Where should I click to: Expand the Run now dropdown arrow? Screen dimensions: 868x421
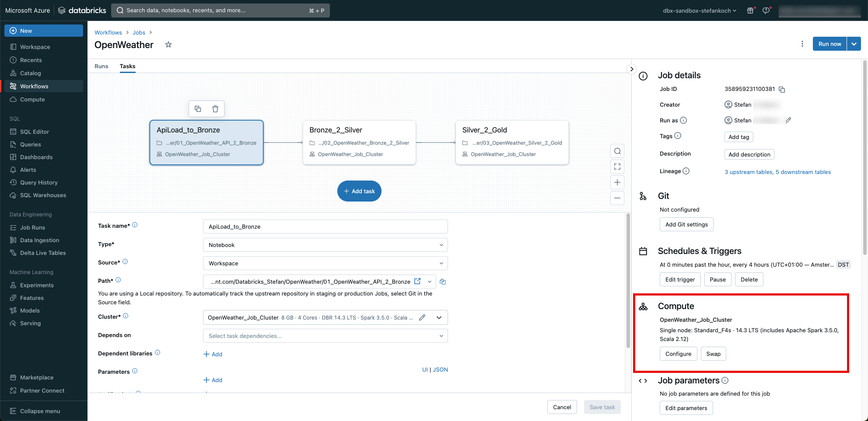pos(854,44)
